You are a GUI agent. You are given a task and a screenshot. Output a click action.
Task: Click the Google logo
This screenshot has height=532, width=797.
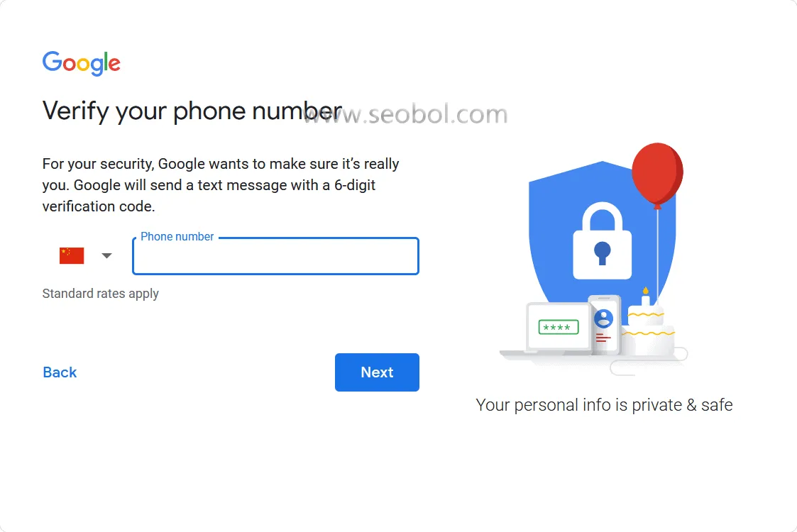pyautogui.click(x=82, y=63)
